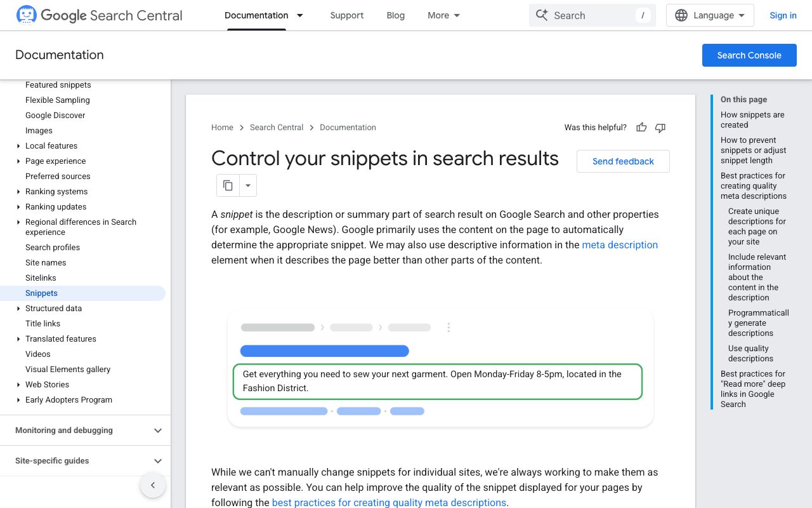Open Visual Elements gallery sidebar item
This screenshot has width=812, height=508.
pos(68,370)
